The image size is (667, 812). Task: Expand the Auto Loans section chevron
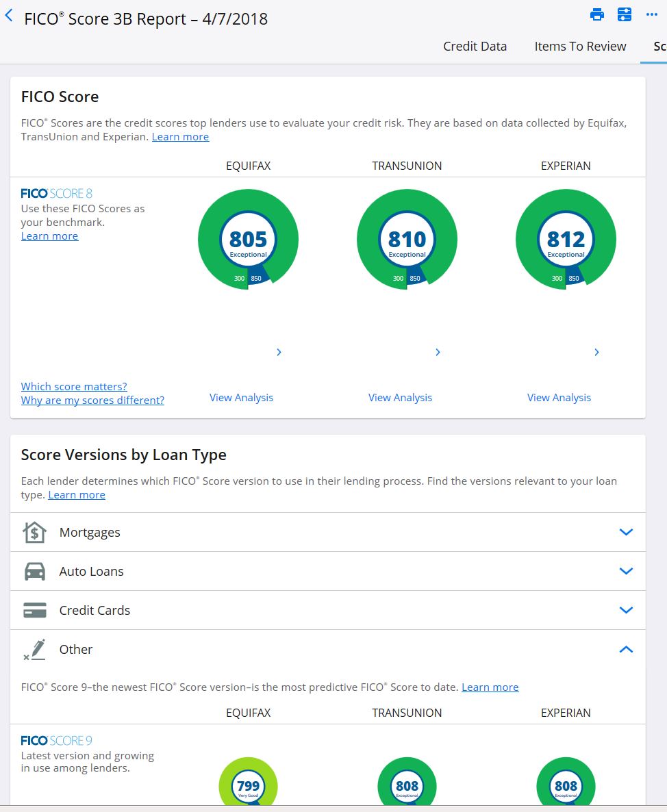coord(626,571)
